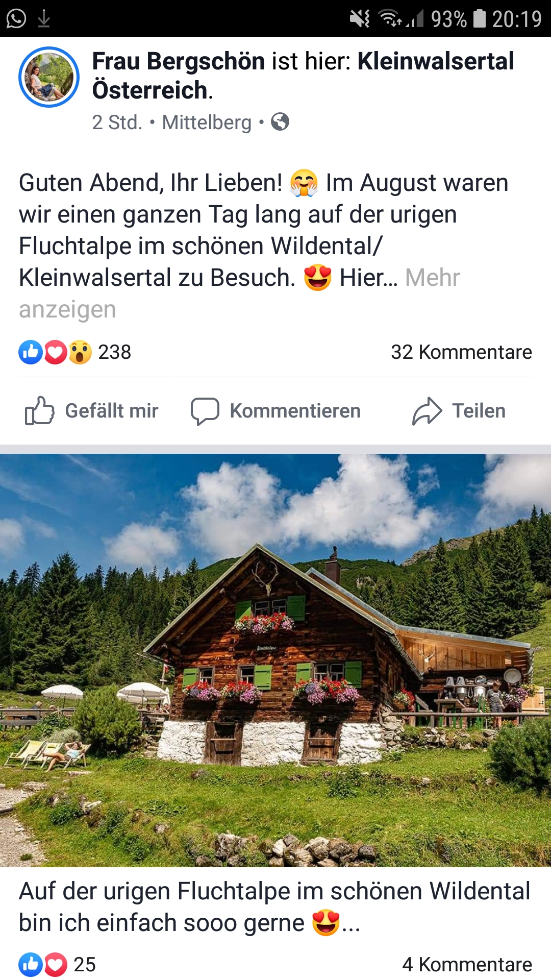Expand post text with Mehr anzeigen
Screen dimensions: 551x980
point(239,293)
